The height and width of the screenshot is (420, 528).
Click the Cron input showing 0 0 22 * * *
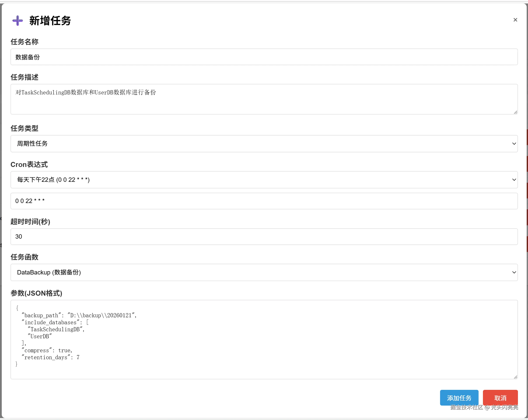(x=264, y=201)
